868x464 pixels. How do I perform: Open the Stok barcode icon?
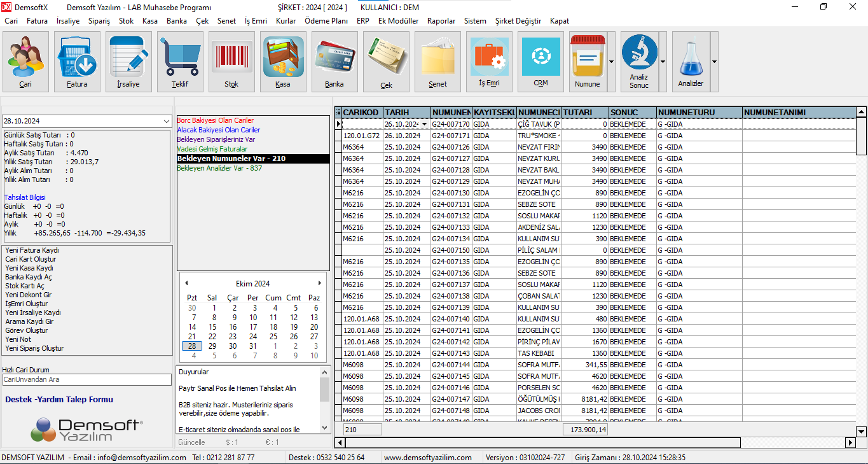pos(231,62)
